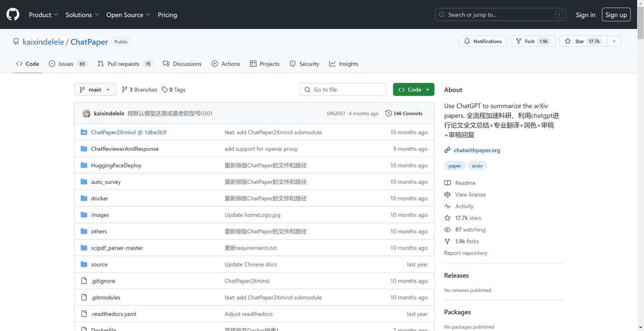Viewport: 644px width, 331px height.
Task: Click the Readme book icon
Action: (447, 183)
